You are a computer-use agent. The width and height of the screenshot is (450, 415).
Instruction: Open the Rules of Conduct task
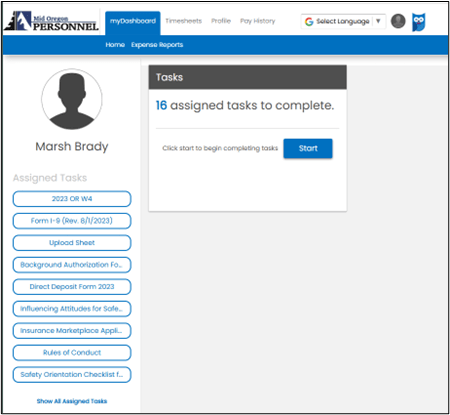pos(72,353)
